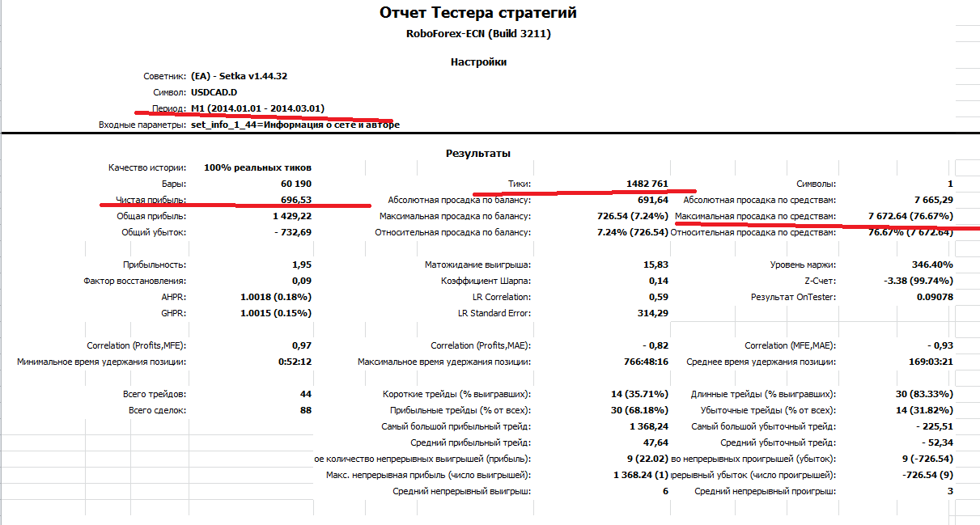Click the "Результаты" section heading

click(478, 153)
